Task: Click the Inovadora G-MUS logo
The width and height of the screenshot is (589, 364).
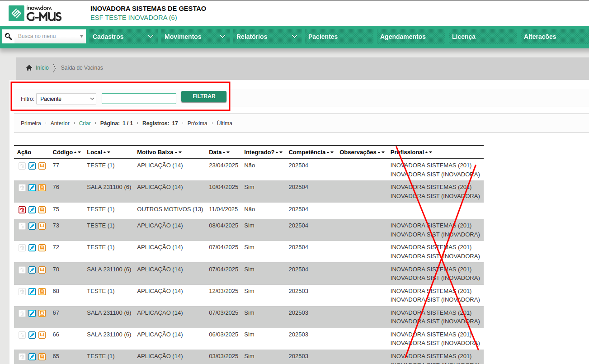Action: [35, 14]
